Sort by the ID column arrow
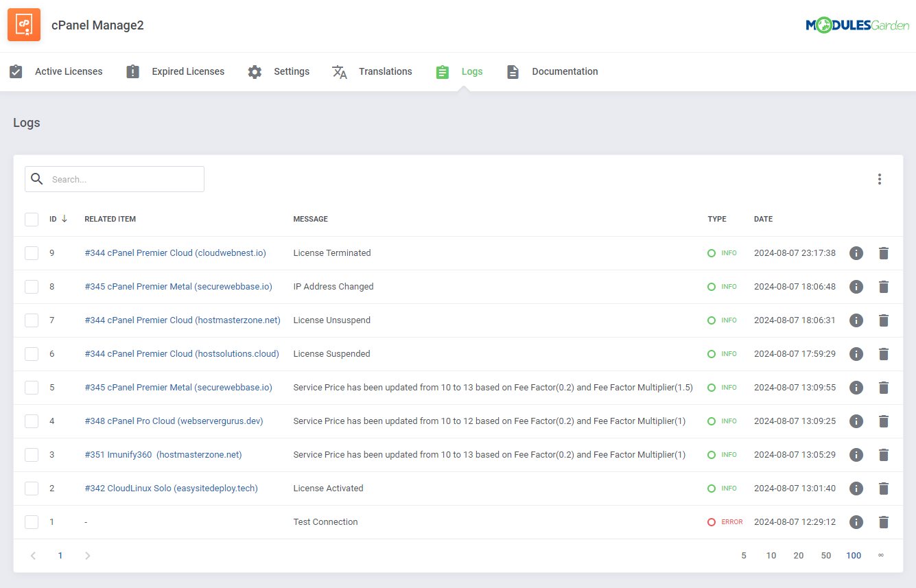The image size is (916, 588). (x=64, y=219)
